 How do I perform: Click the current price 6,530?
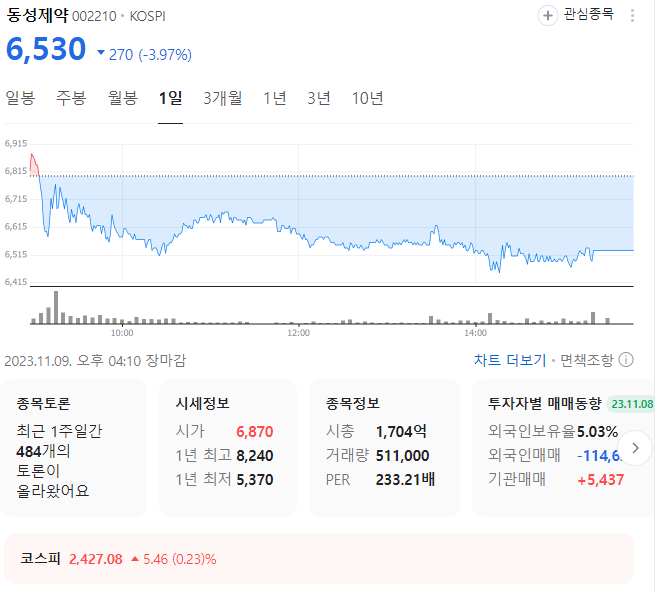pyautogui.click(x=46, y=49)
